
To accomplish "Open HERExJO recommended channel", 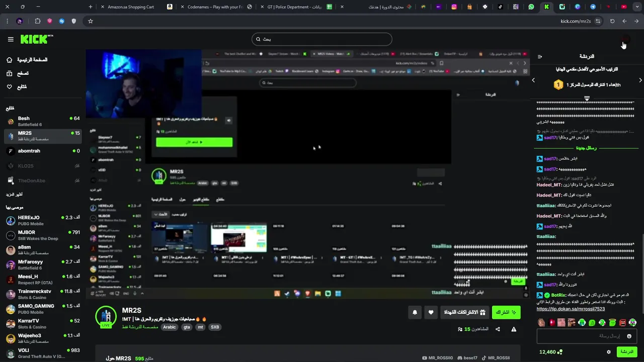I will pos(43,220).
